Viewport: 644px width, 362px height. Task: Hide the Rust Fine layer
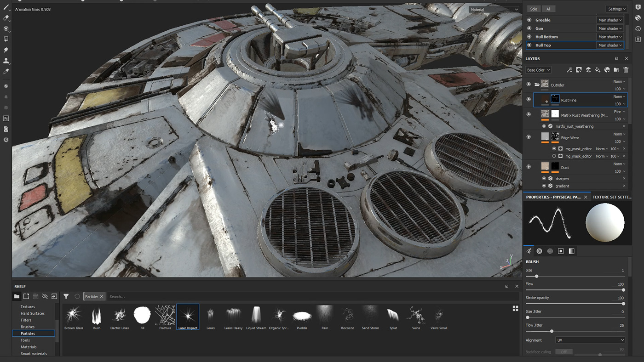529,100
